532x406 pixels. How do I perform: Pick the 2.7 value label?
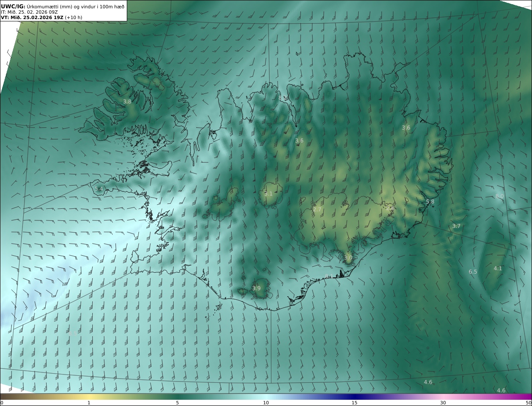[x=317, y=209]
